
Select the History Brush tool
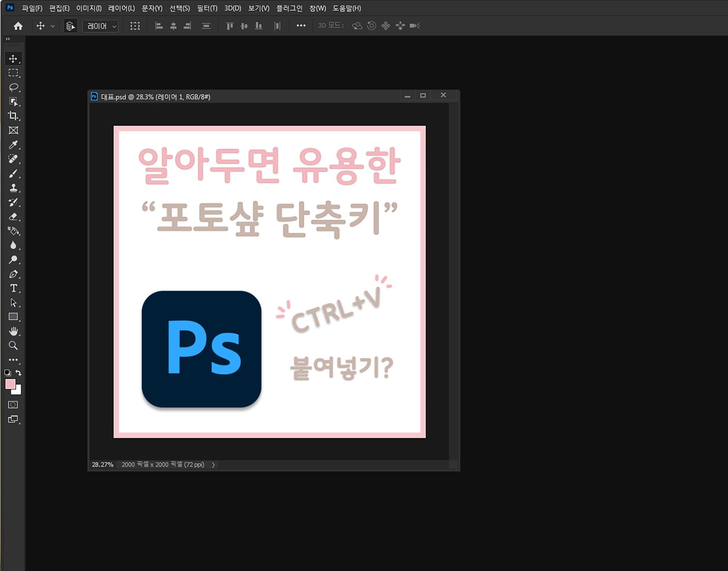coord(13,202)
